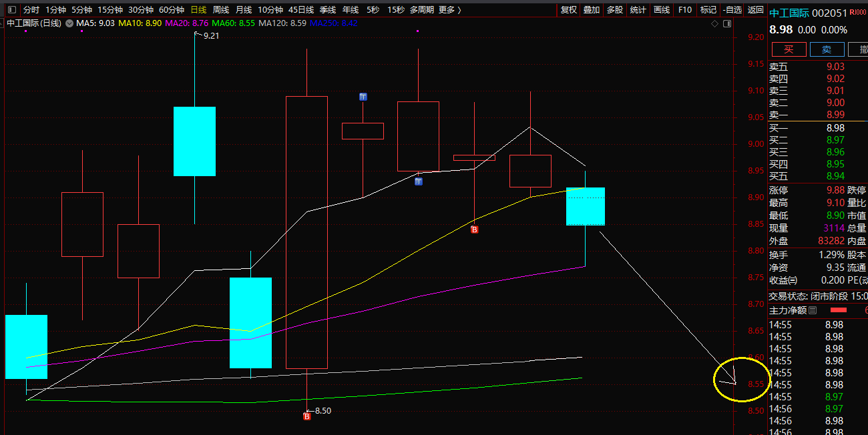Viewport: 868px width, 435px height.
Task: Click the magenta MA20: 8.76 label
Action: click(x=187, y=23)
